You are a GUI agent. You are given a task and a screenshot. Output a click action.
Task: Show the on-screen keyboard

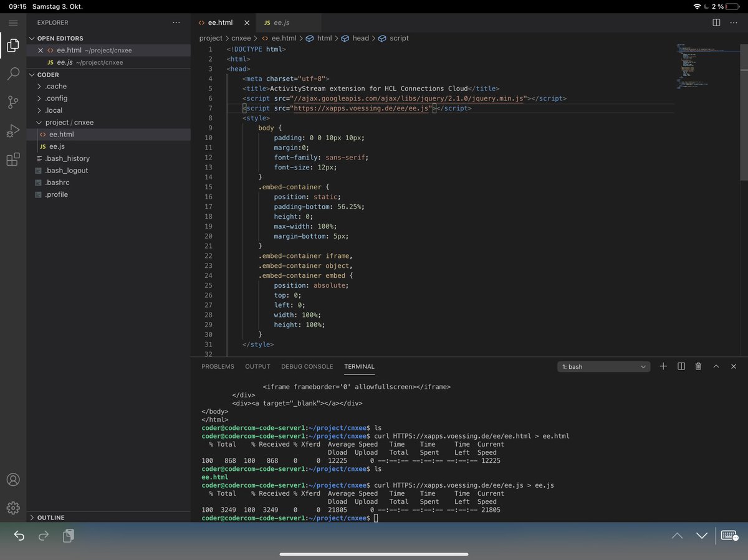[x=729, y=536]
